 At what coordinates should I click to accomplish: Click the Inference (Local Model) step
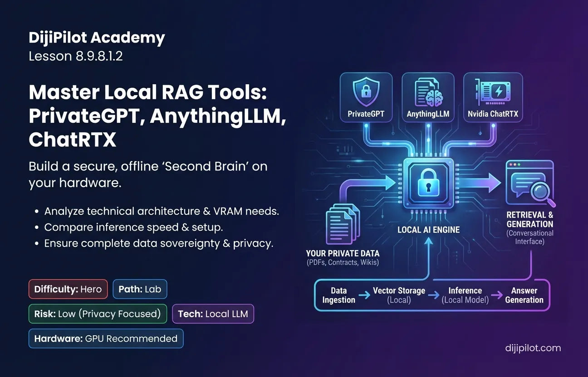pyautogui.click(x=465, y=295)
